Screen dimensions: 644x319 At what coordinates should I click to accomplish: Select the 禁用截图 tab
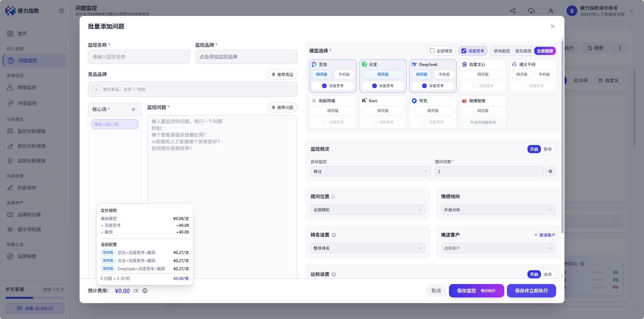click(502, 51)
